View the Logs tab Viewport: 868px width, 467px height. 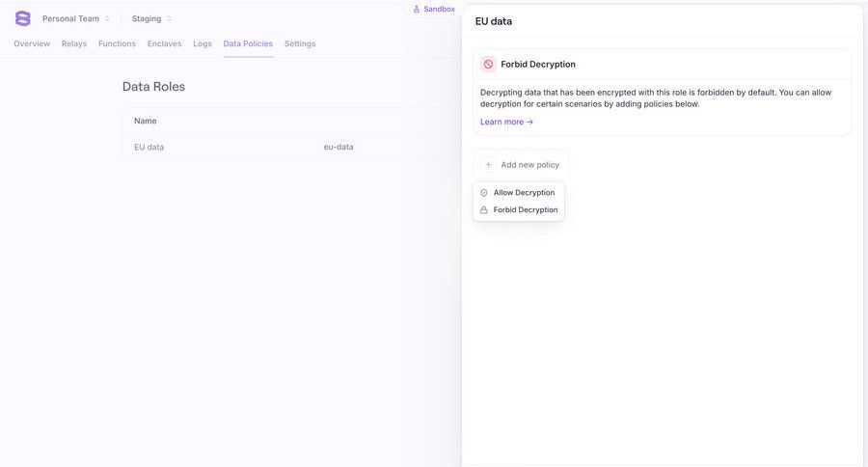203,43
